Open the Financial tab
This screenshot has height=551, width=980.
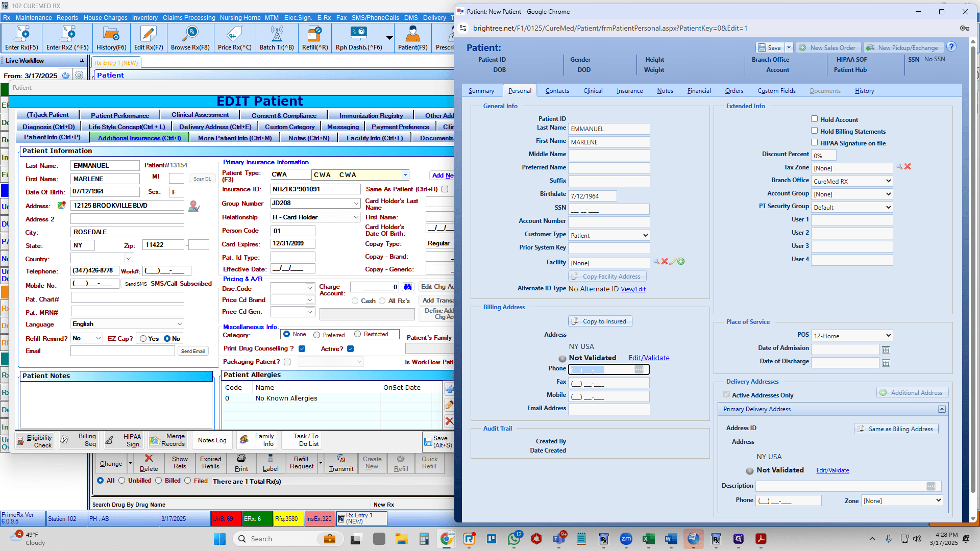[699, 91]
